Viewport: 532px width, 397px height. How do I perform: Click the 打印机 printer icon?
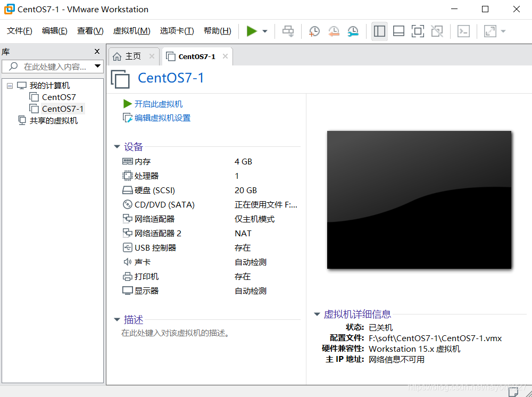pyautogui.click(x=127, y=277)
